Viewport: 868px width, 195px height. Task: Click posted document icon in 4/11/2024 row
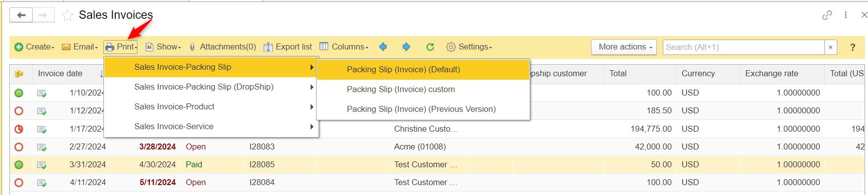42,183
